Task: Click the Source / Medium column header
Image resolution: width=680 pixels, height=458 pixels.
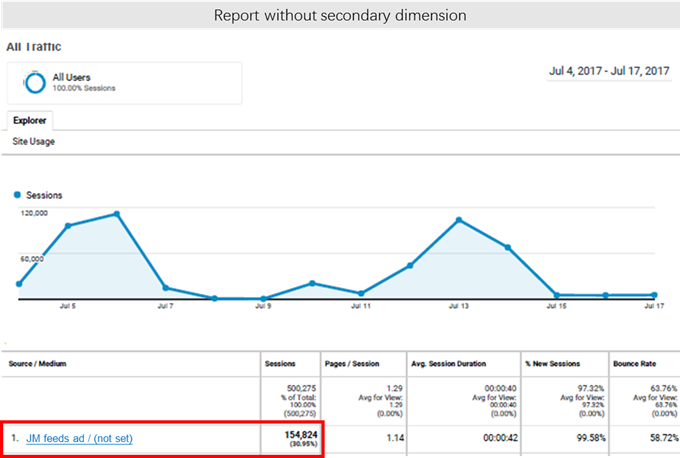Action: [x=37, y=363]
